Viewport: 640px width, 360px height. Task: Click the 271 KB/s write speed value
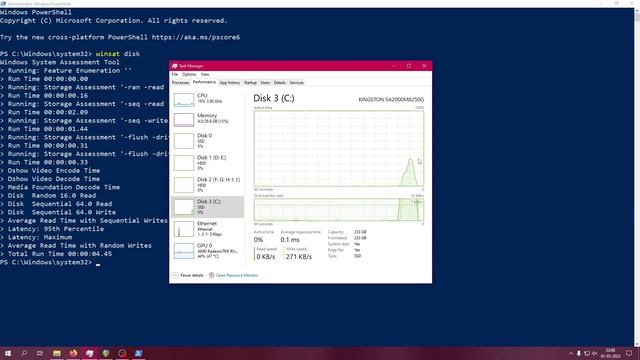[298, 256]
